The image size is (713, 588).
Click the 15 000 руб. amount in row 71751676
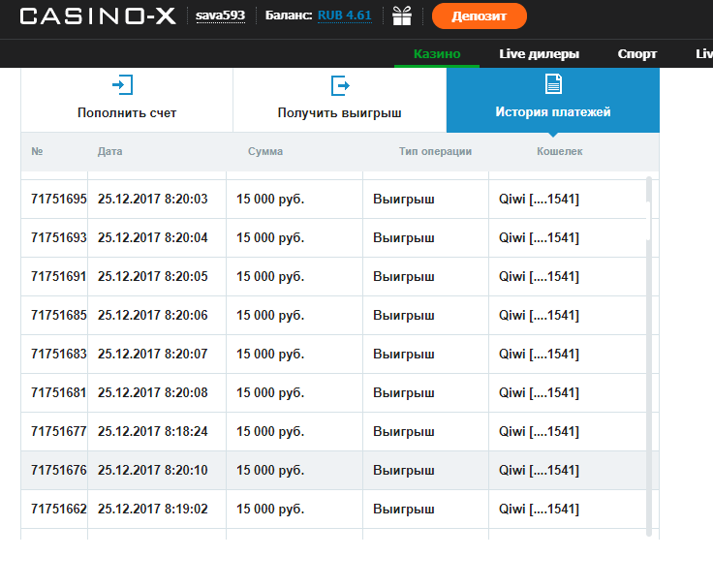click(270, 470)
